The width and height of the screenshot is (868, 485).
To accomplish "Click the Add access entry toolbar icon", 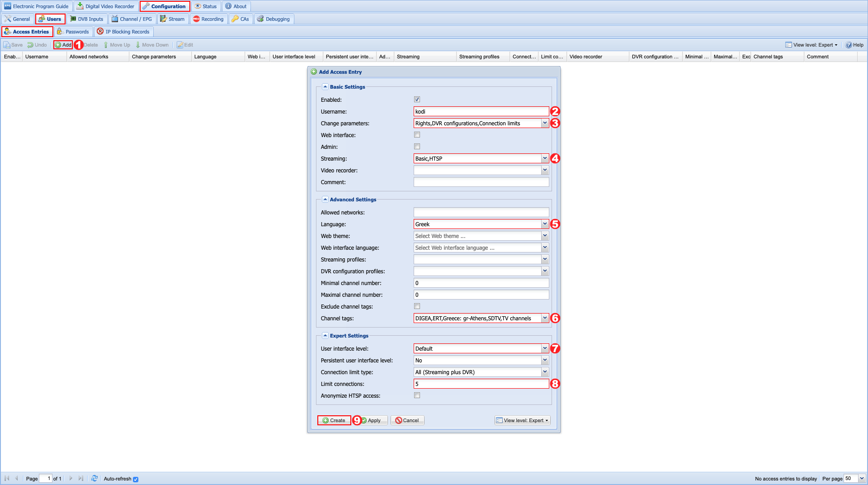I will pyautogui.click(x=63, y=45).
